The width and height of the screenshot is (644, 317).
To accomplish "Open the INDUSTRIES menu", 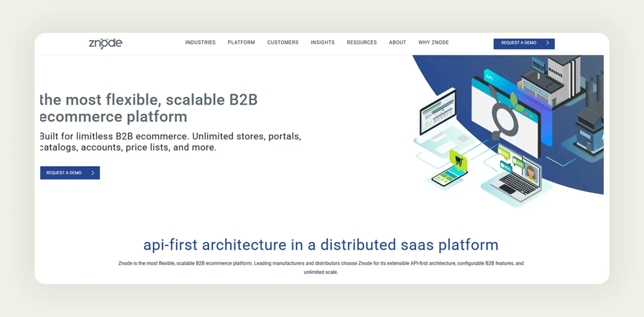I will pos(200,42).
